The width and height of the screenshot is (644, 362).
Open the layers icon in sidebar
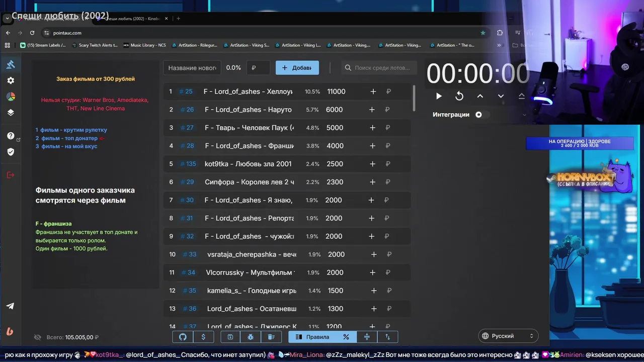coord(11,113)
